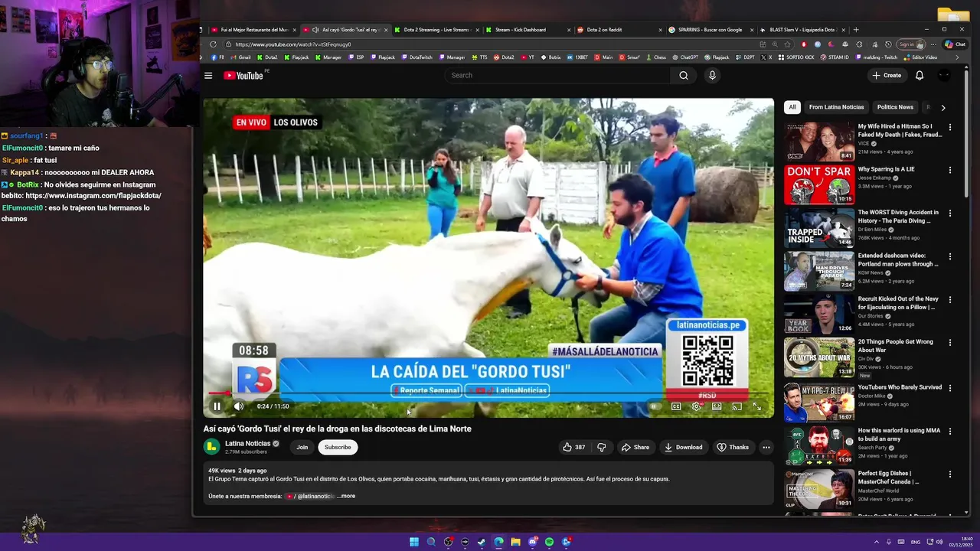
Task: Go to YouTube home via logo
Action: tap(243, 75)
